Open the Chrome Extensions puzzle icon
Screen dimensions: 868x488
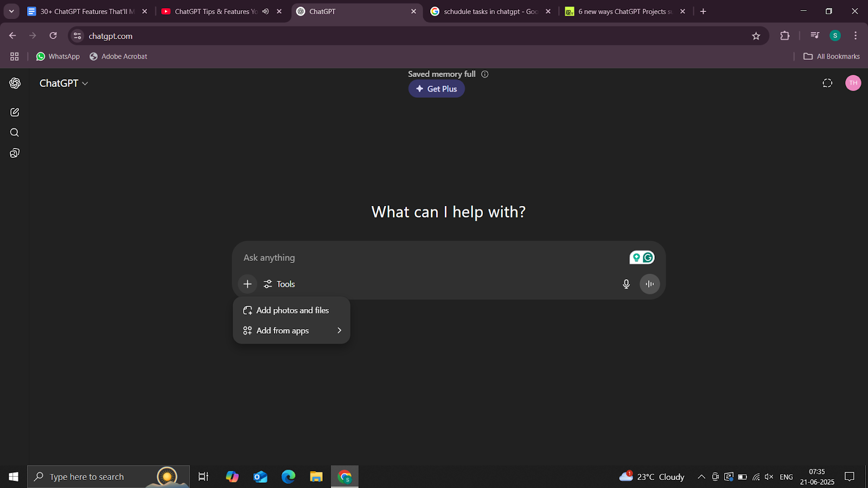pos(785,36)
